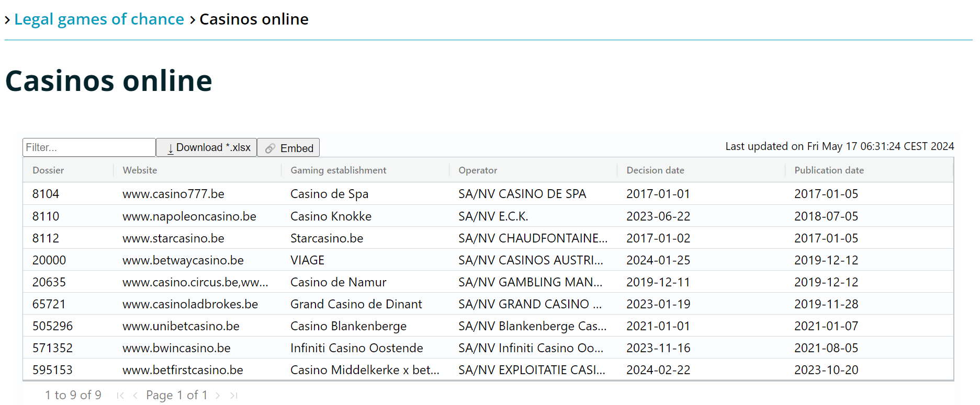Select dossier 595153 cell

pyautogui.click(x=52, y=370)
